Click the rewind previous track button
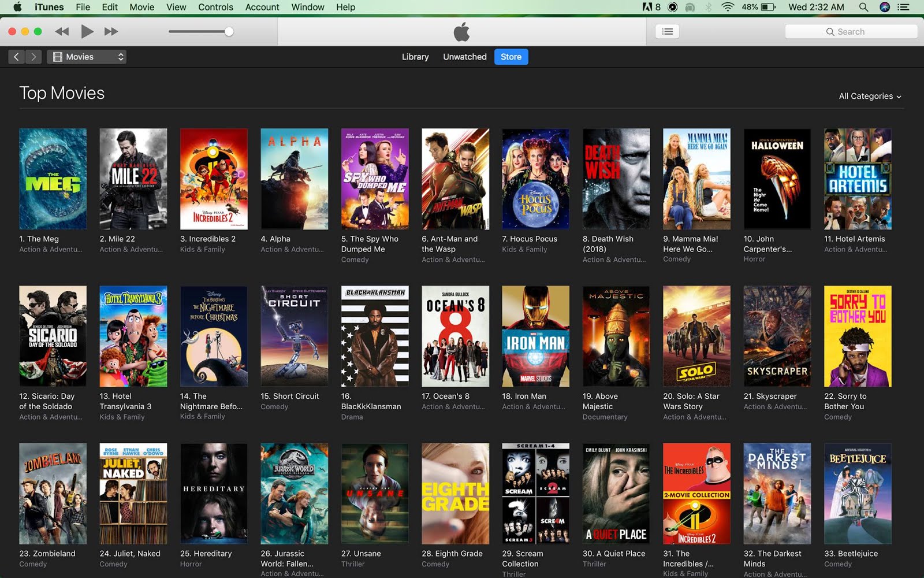 tap(62, 31)
